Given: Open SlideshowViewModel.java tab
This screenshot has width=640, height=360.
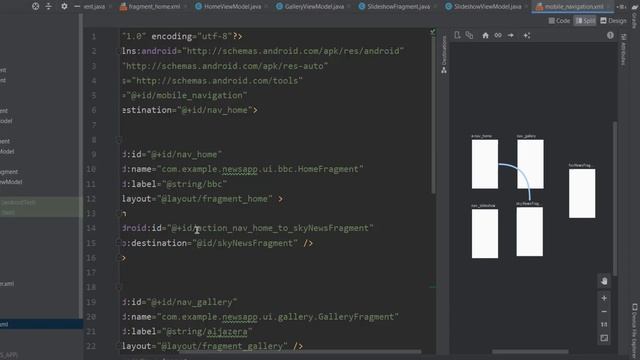Looking at the screenshot, I should coord(484,7).
